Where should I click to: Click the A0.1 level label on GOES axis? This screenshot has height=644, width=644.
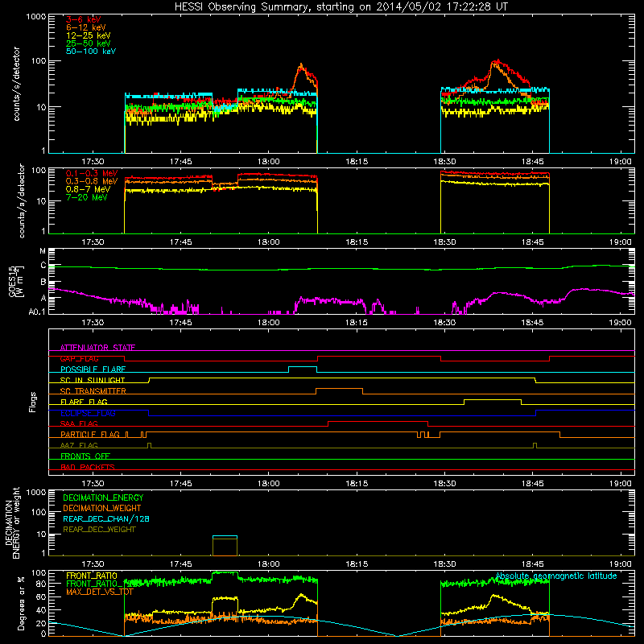click(x=37, y=312)
